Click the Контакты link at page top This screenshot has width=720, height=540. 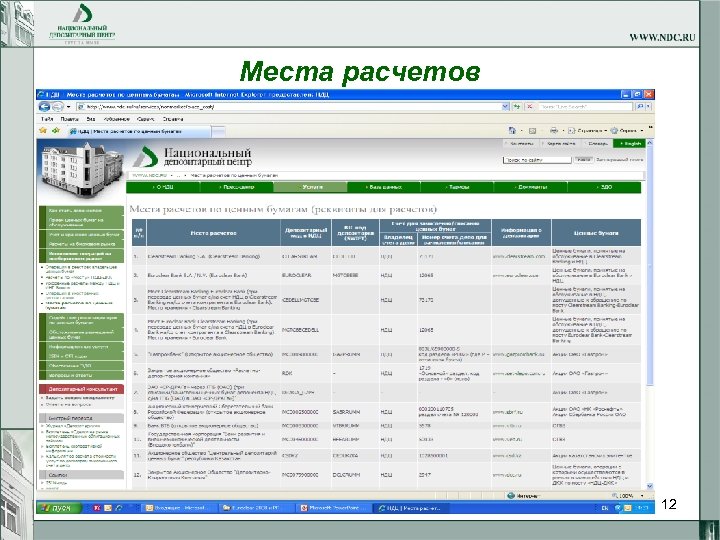pos(522,144)
